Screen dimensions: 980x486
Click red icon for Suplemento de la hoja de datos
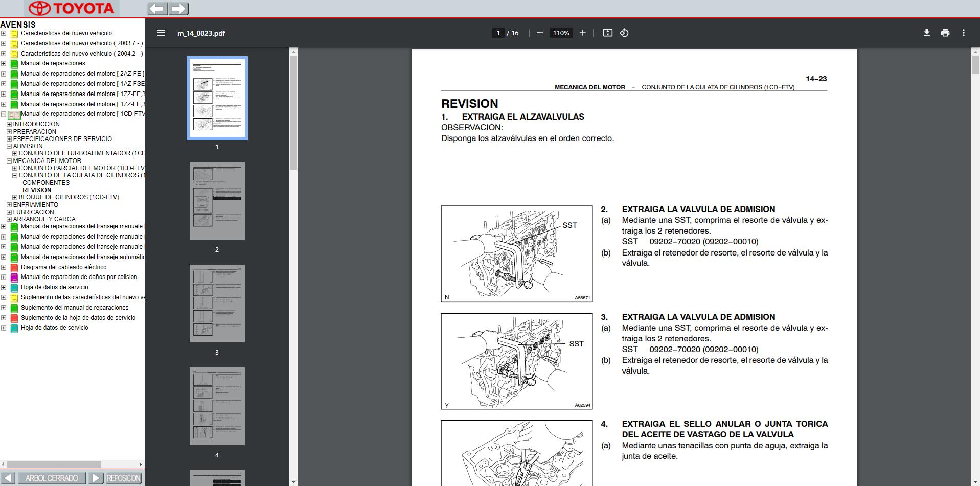pos(14,318)
